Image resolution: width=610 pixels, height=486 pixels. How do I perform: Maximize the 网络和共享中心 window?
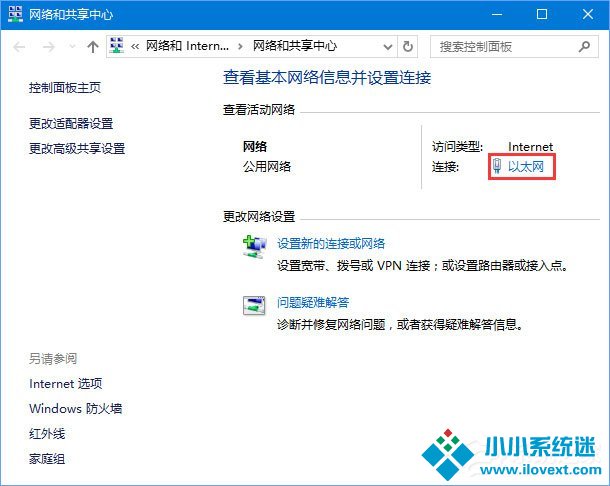point(542,14)
